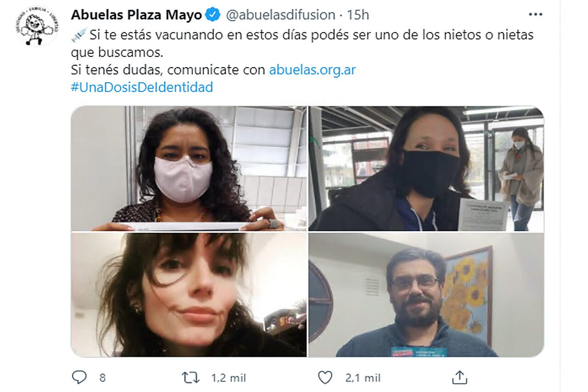Open the photo of woman in pink mask
Image resolution: width=588 pixels, height=392 pixels.
click(189, 168)
